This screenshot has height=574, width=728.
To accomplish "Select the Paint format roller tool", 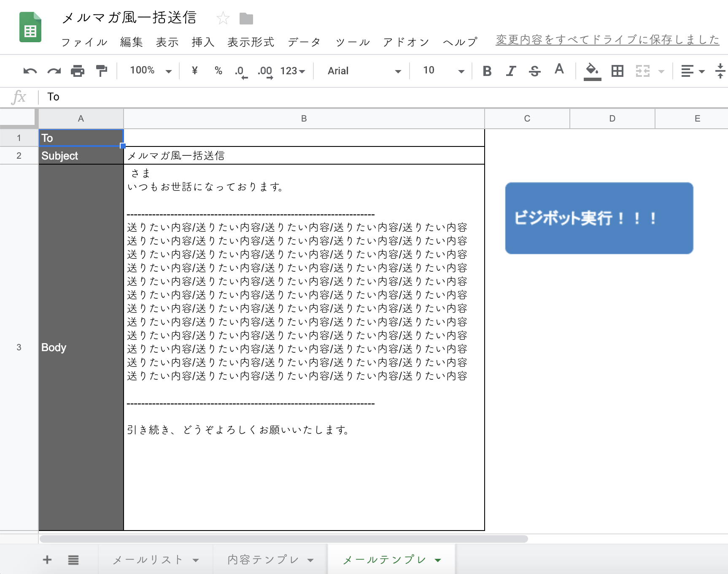I will 102,71.
